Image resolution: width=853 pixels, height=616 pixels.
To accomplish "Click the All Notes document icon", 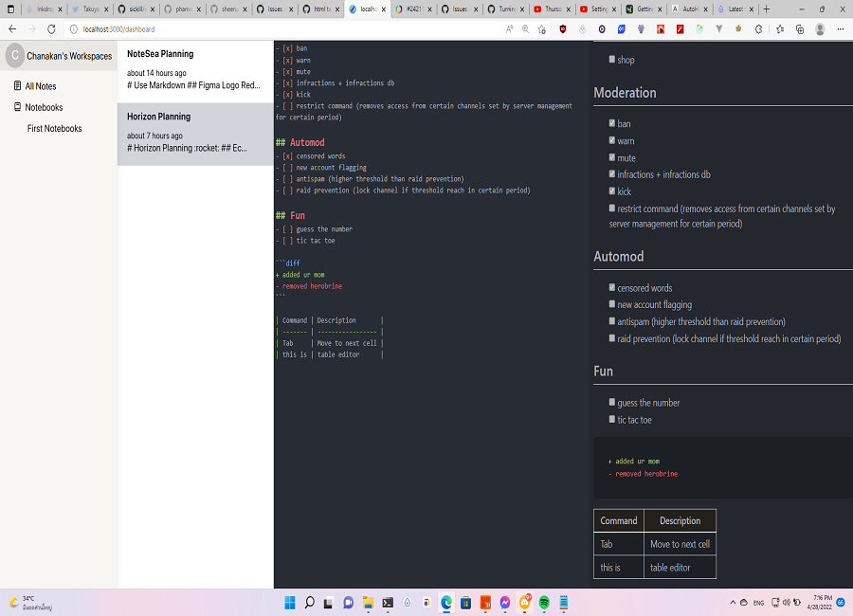I will pyautogui.click(x=17, y=86).
